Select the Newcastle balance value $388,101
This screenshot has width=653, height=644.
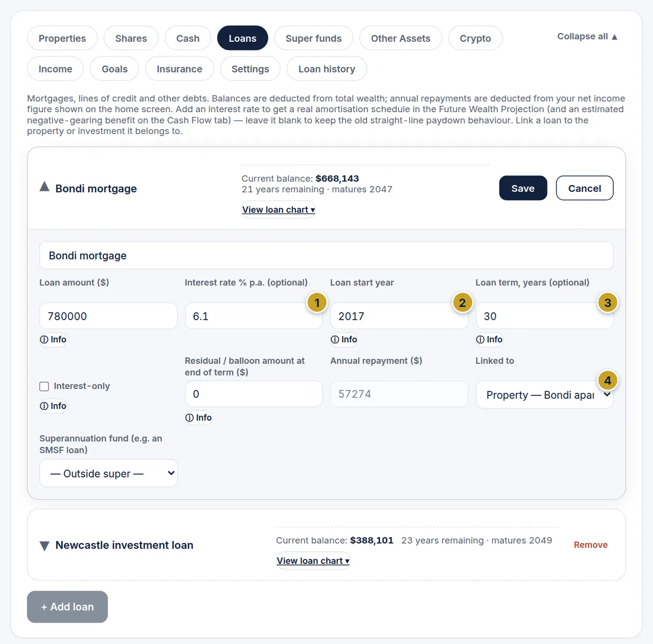click(372, 540)
